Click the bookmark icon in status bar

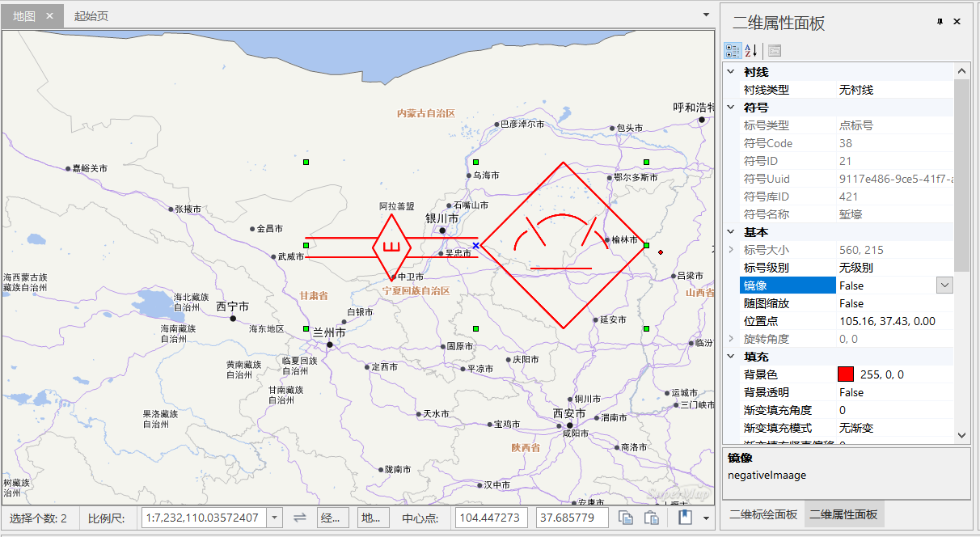686,518
